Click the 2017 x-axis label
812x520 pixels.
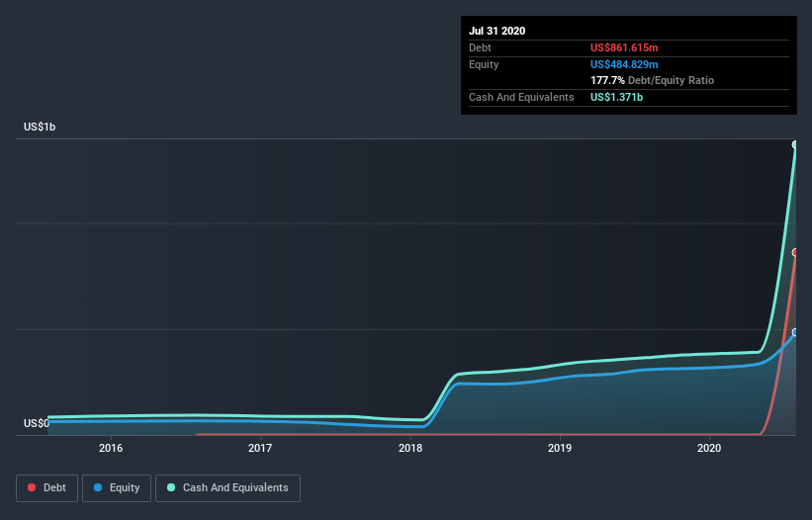tap(260, 448)
